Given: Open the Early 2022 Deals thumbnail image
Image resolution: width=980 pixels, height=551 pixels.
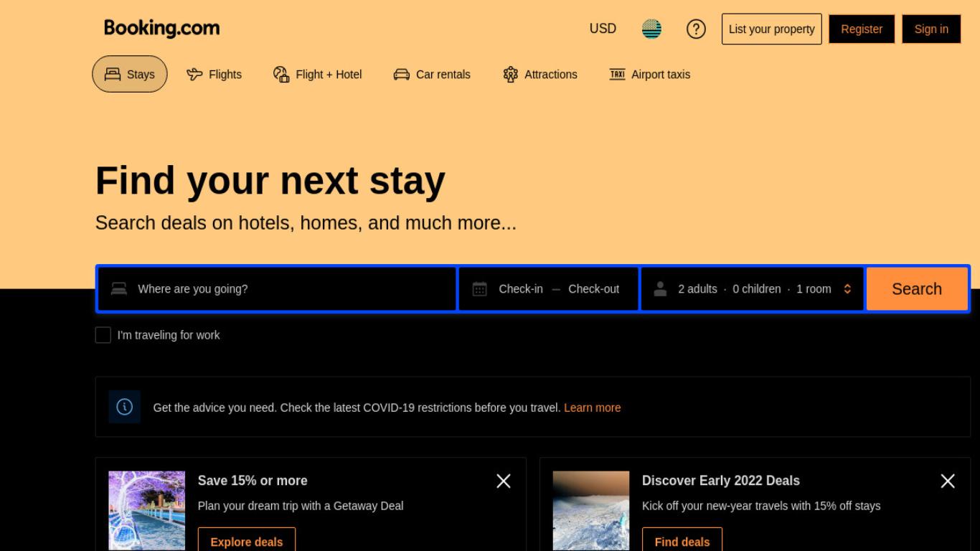Looking at the screenshot, I should point(591,511).
